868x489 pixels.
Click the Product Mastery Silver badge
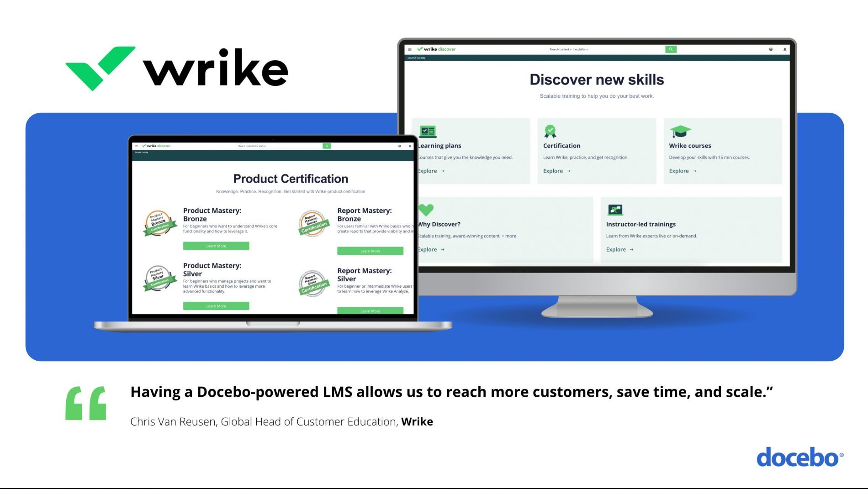(159, 278)
